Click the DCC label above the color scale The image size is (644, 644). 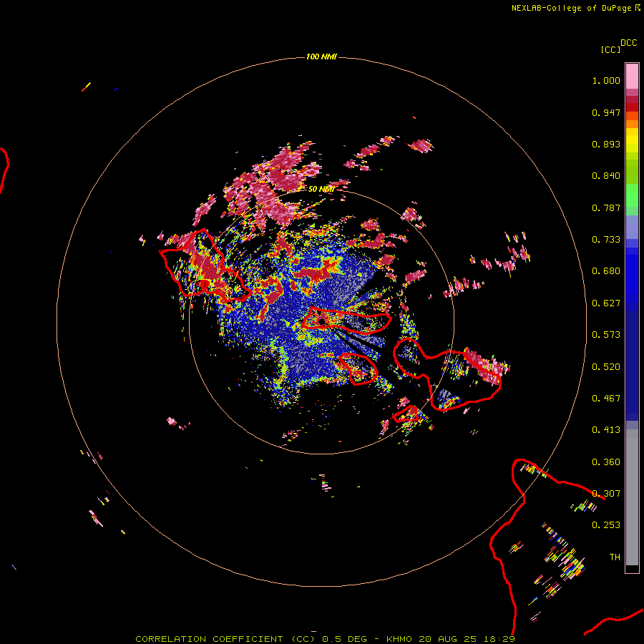(629, 43)
